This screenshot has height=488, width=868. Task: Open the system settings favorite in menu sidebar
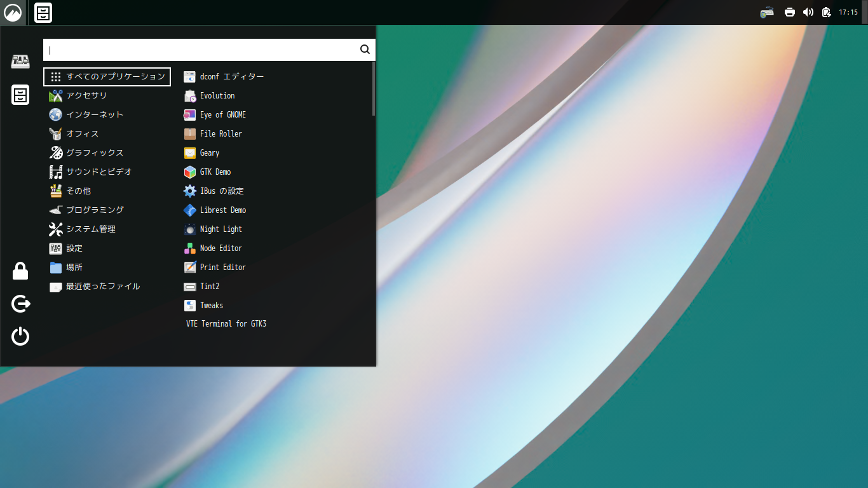click(x=20, y=62)
